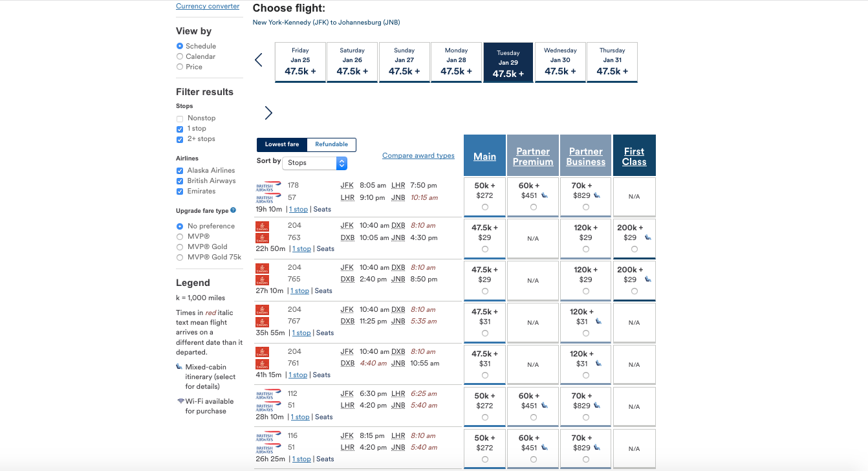Viewport: 868px width, 471px height.
Task: Click the British Airways logo beside flight 178
Action: [268, 185]
